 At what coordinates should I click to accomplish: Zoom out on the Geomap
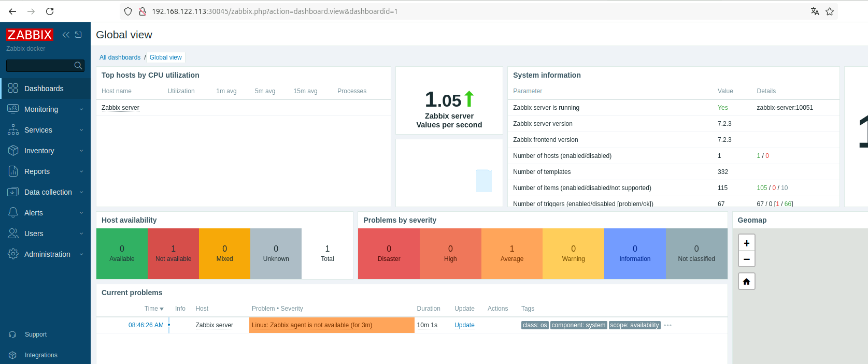point(746,259)
